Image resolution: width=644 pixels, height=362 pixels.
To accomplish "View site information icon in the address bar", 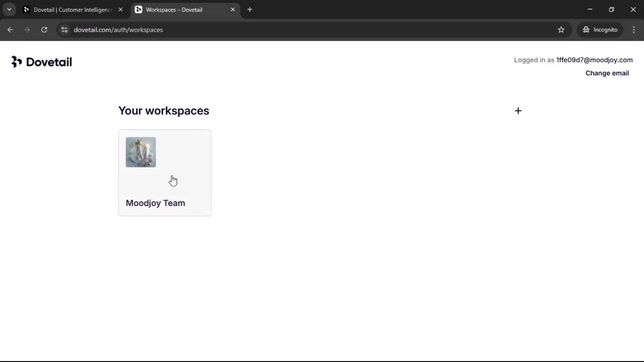I will 64,30.
